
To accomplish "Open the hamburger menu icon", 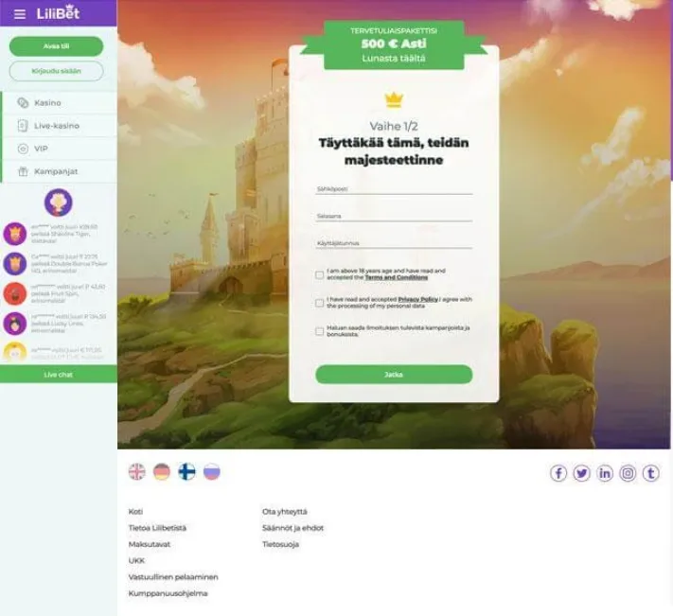I will 20,14.
